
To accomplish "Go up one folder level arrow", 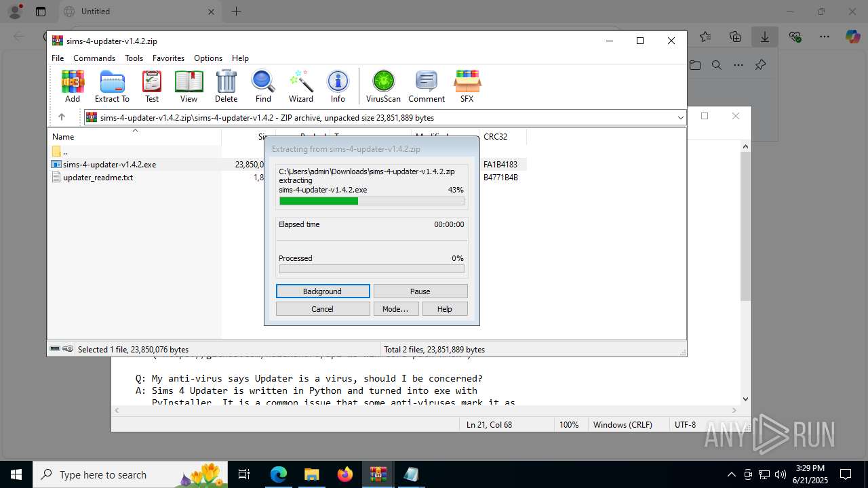I will (x=61, y=117).
